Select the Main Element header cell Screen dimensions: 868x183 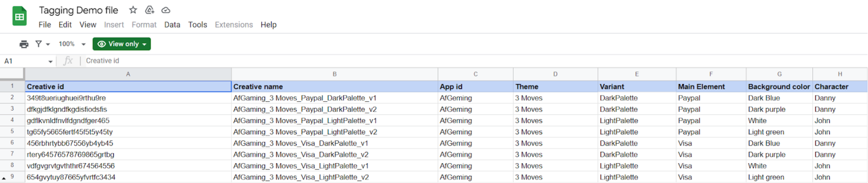(711, 86)
